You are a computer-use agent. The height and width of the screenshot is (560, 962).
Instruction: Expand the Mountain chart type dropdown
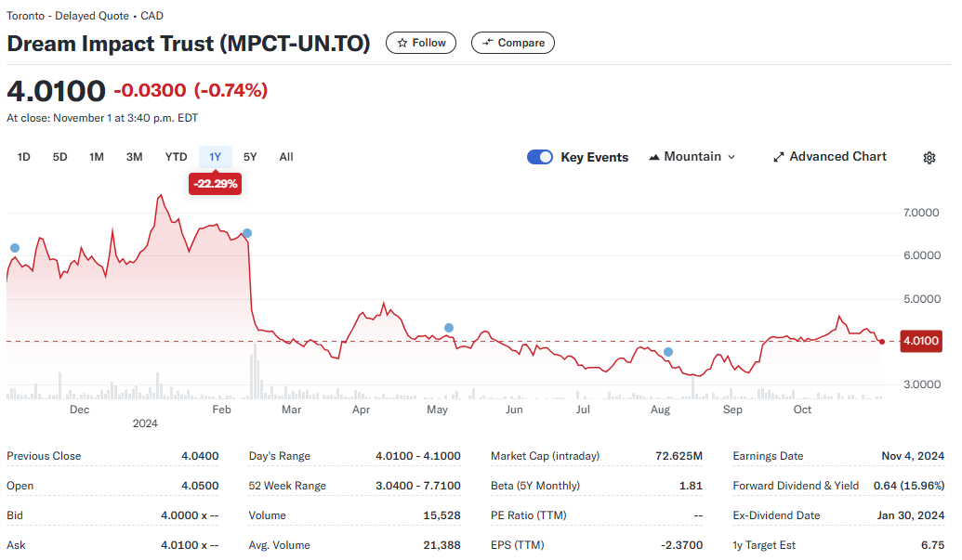coord(692,157)
